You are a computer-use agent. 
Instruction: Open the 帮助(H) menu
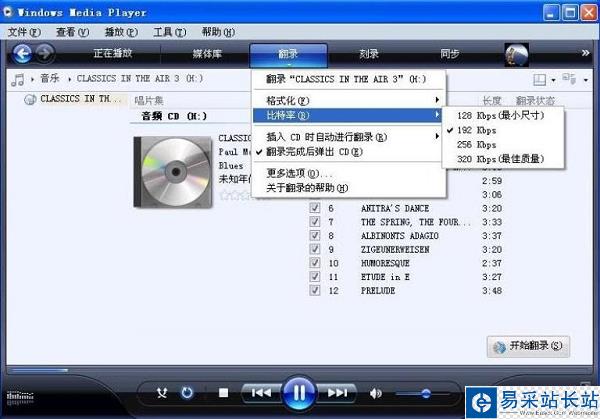(x=218, y=32)
